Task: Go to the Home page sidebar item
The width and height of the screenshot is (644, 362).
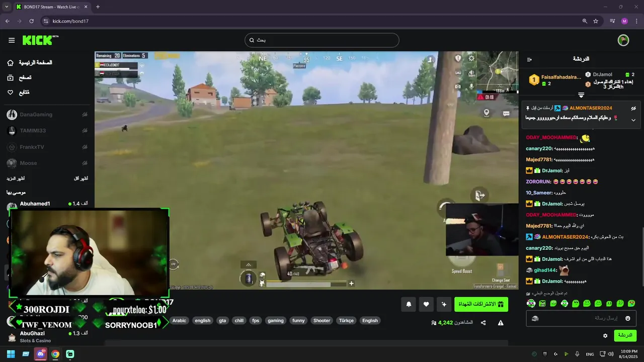Action: 30,63
